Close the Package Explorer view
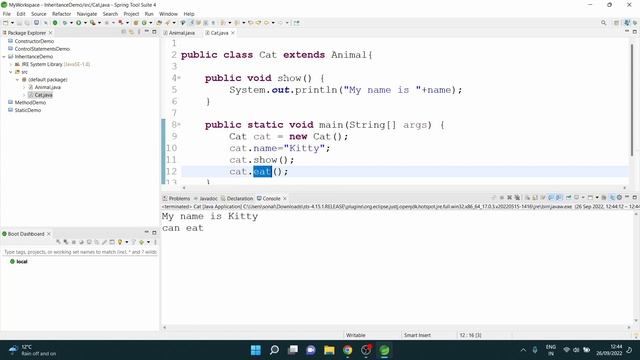 [x=51, y=33]
